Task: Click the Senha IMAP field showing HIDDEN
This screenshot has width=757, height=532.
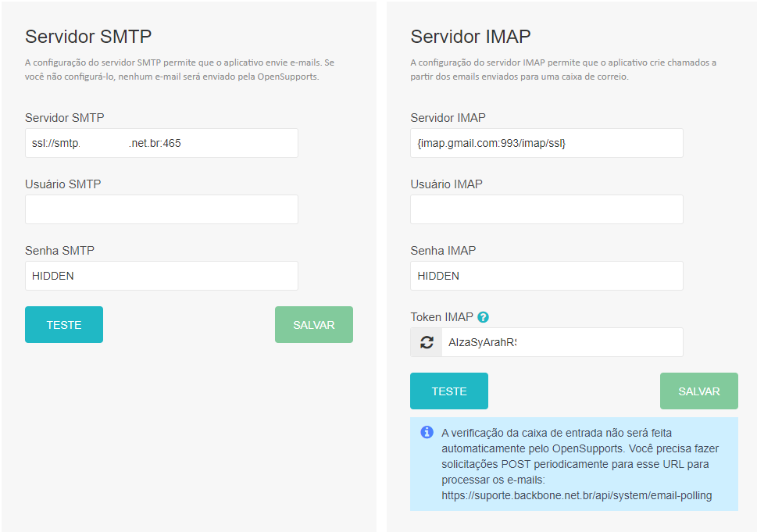Action: click(x=546, y=276)
